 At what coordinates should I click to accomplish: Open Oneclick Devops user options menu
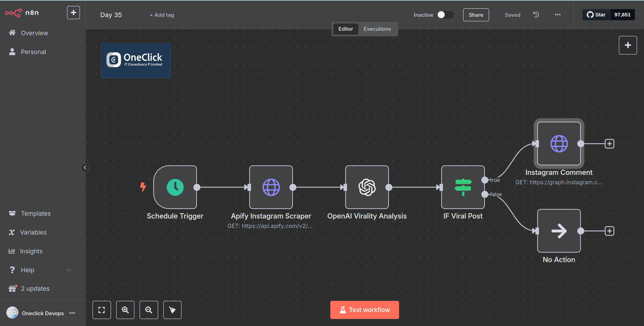click(x=72, y=313)
